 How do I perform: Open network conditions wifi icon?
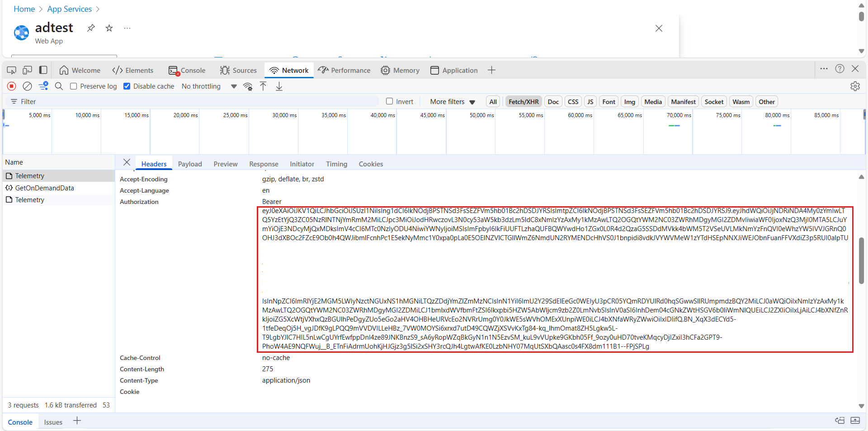point(248,86)
